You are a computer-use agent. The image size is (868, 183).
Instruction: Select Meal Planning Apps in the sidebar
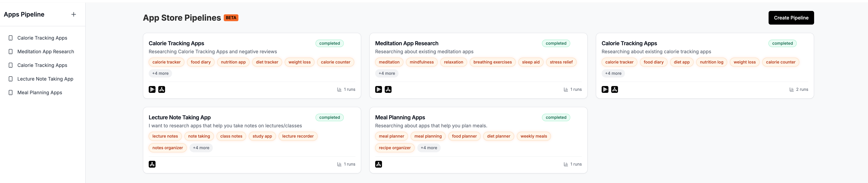point(40,92)
